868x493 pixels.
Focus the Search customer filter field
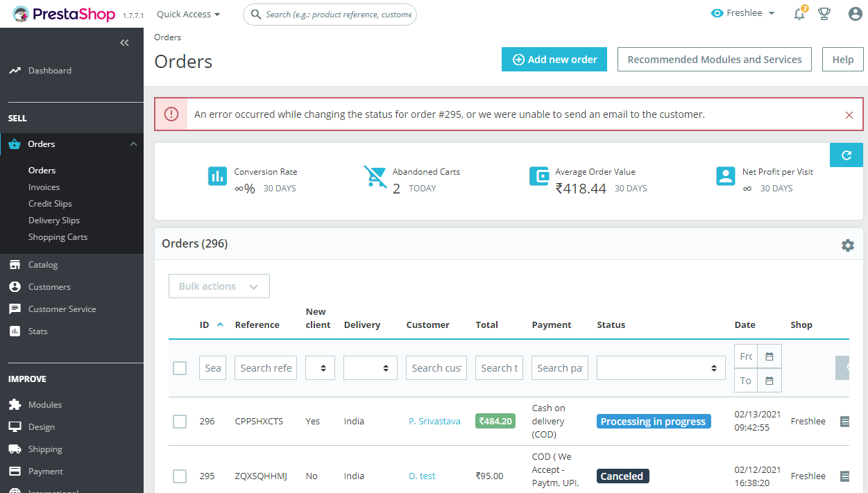coord(436,368)
